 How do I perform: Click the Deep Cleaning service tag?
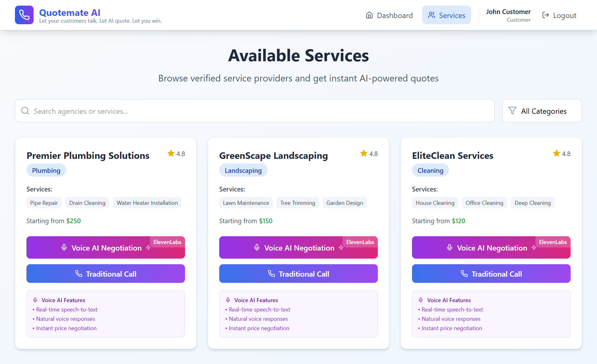(532, 203)
